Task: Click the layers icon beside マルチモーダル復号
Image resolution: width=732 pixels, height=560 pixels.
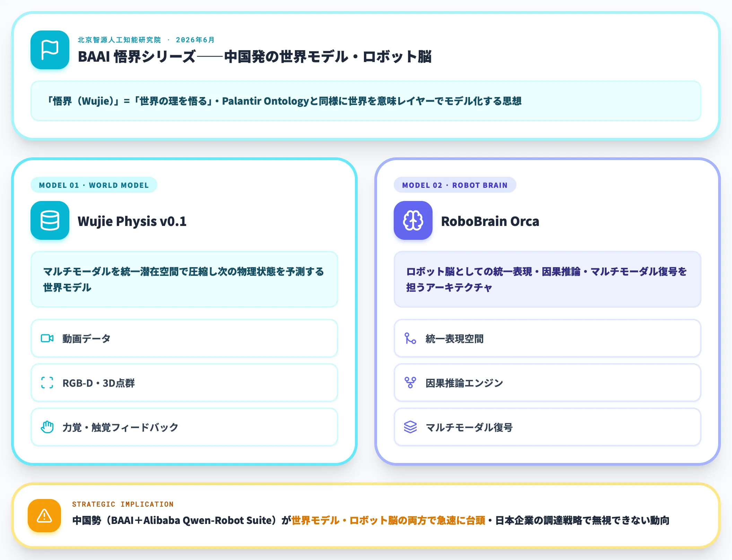Action: click(410, 427)
